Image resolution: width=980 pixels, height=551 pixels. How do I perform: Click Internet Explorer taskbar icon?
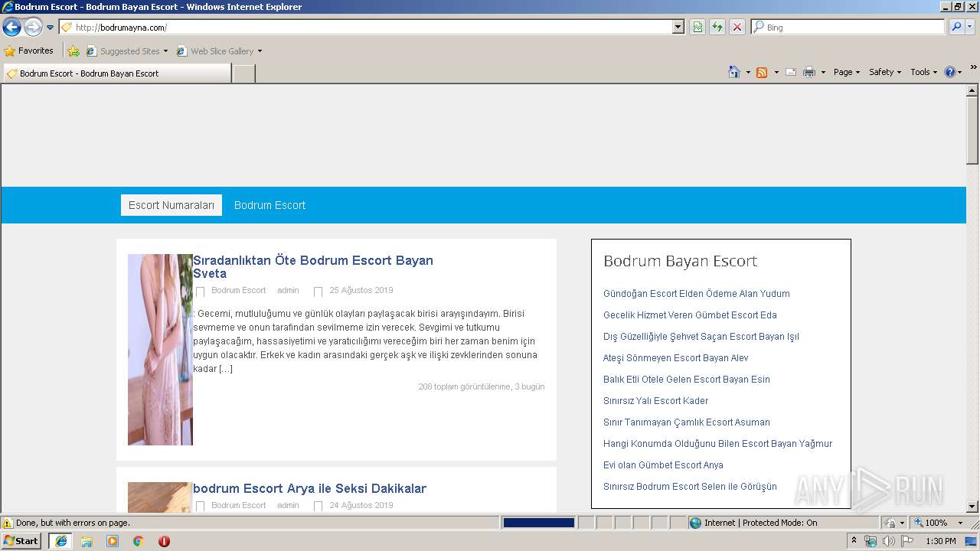pos(60,541)
